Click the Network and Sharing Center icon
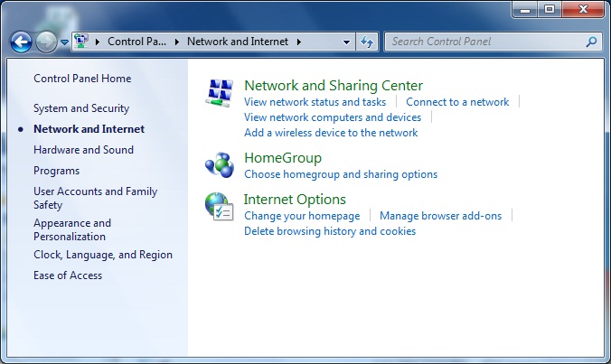611x364 pixels. pos(219,93)
